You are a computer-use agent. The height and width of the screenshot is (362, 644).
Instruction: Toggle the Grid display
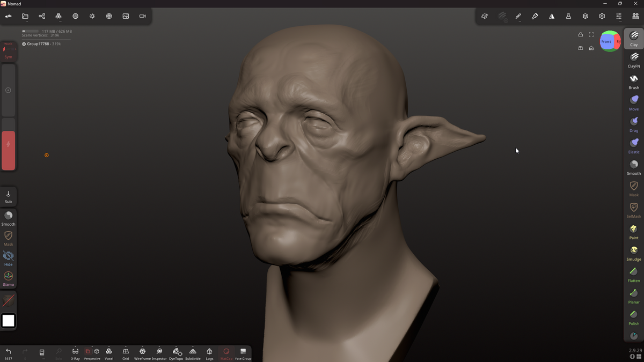(126, 353)
